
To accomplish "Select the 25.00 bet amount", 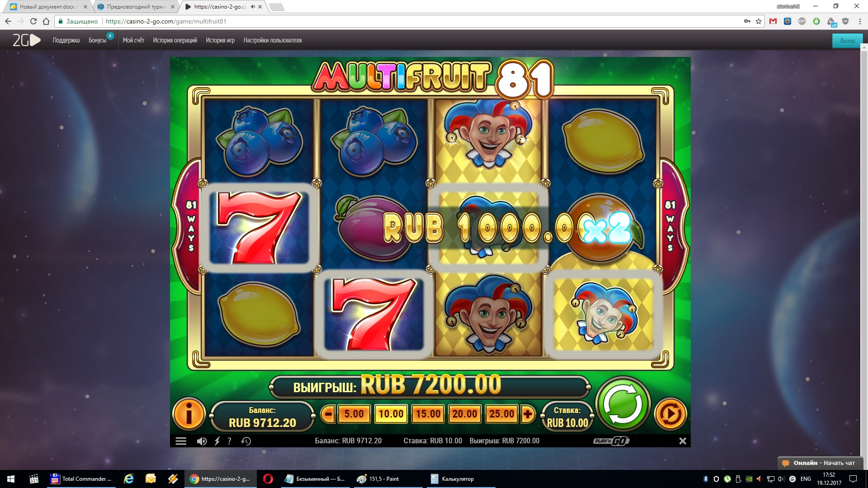I will [501, 414].
